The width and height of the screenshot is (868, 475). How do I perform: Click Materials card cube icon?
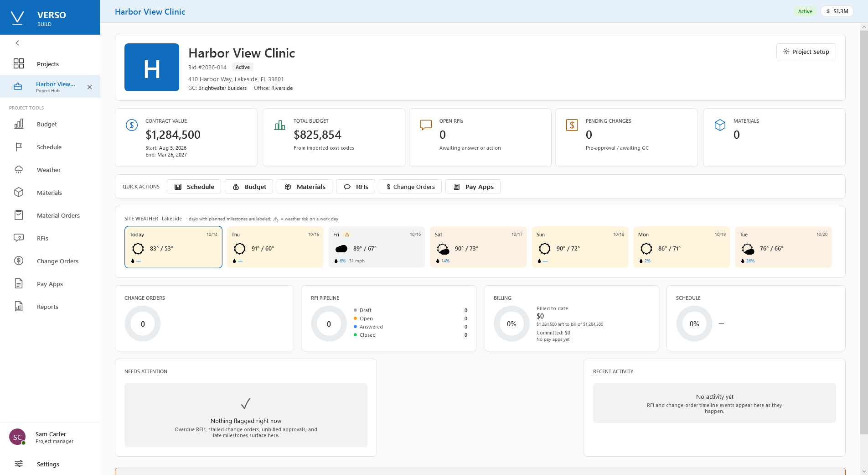click(x=720, y=125)
